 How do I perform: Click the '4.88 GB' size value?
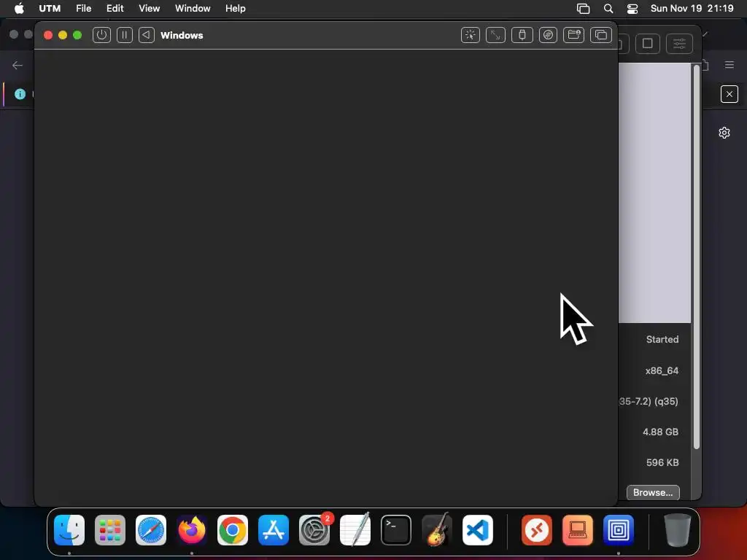(660, 432)
